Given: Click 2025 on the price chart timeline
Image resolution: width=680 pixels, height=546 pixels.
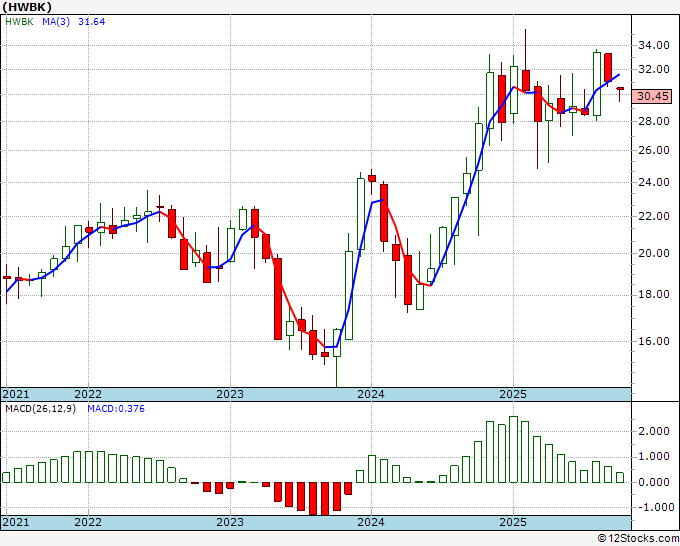Looking at the screenshot, I should coord(513,394).
